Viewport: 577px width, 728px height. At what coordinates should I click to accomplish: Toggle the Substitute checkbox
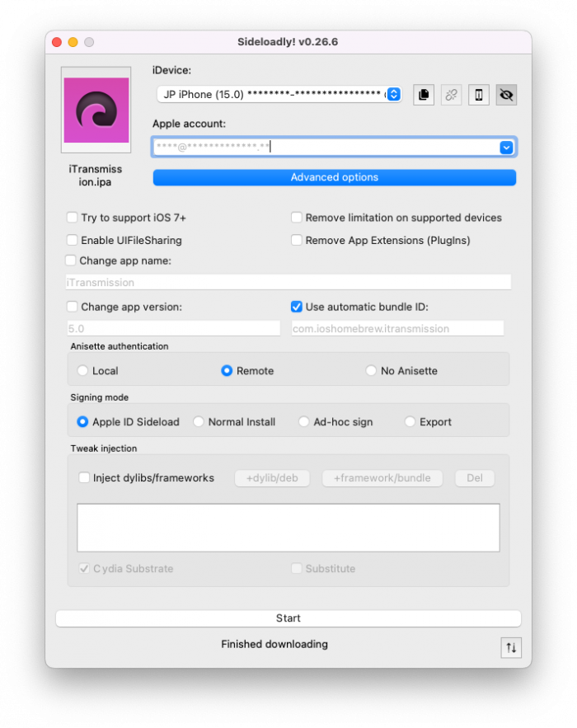pyautogui.click(x=296, y=568)
